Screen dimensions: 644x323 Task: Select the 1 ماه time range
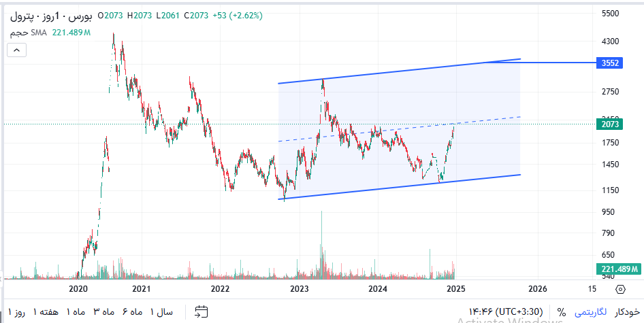(x=76, y=312)
